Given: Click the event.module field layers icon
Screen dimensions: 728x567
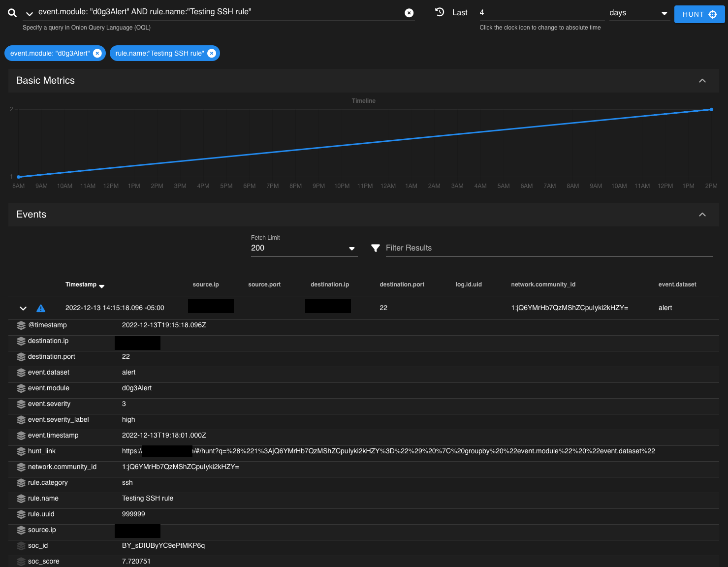Looking at the screenshot, I should tap(21, 388).
